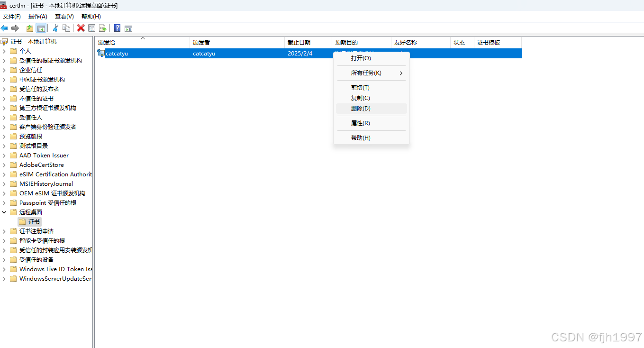
Task: Toggle the Show/Hide Console Tree toolbar icon
Action: point(41,28)
